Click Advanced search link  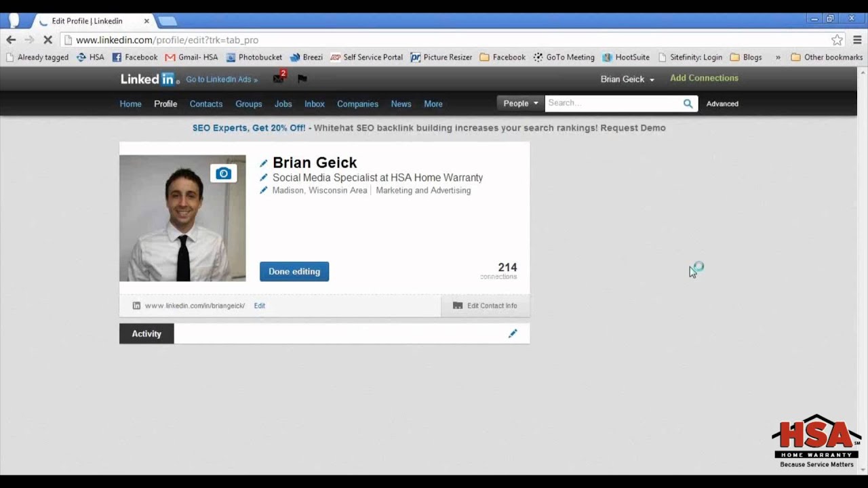722,104
